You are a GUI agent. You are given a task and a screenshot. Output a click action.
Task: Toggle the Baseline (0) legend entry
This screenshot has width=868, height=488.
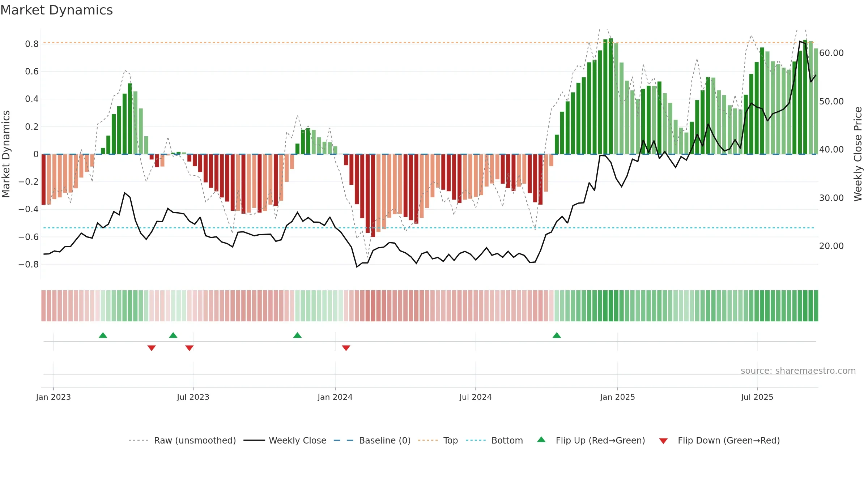point(372,440)
